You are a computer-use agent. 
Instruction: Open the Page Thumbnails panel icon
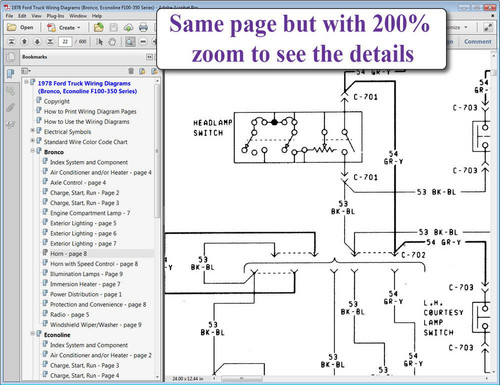pos(11,57)
